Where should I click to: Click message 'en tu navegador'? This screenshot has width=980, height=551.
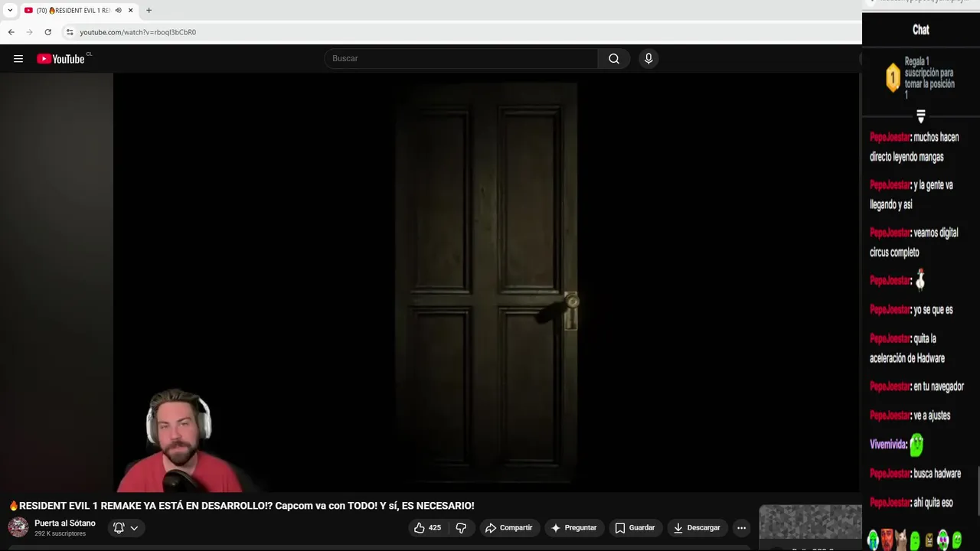pyautogui.click(x=938, y=387)
